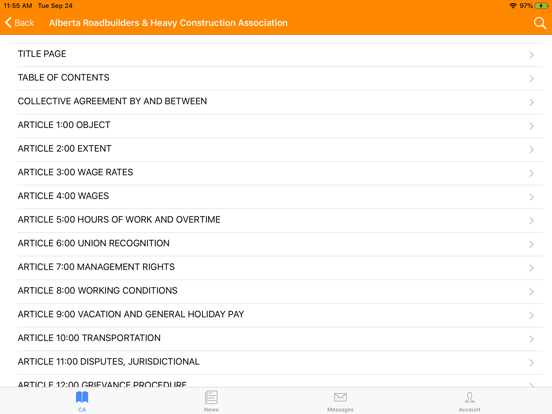Click chevron next to ARTICLE 1:00 OBJECT

pyautogui.click(x=532, y=126)
